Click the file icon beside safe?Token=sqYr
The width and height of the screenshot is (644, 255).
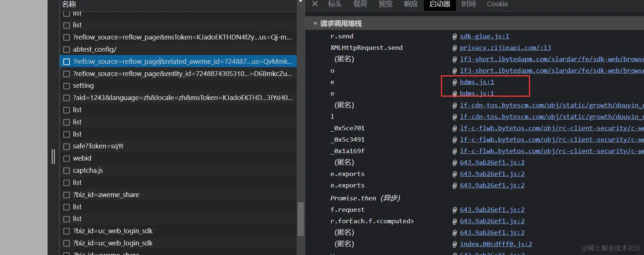(x=66, y=147)
